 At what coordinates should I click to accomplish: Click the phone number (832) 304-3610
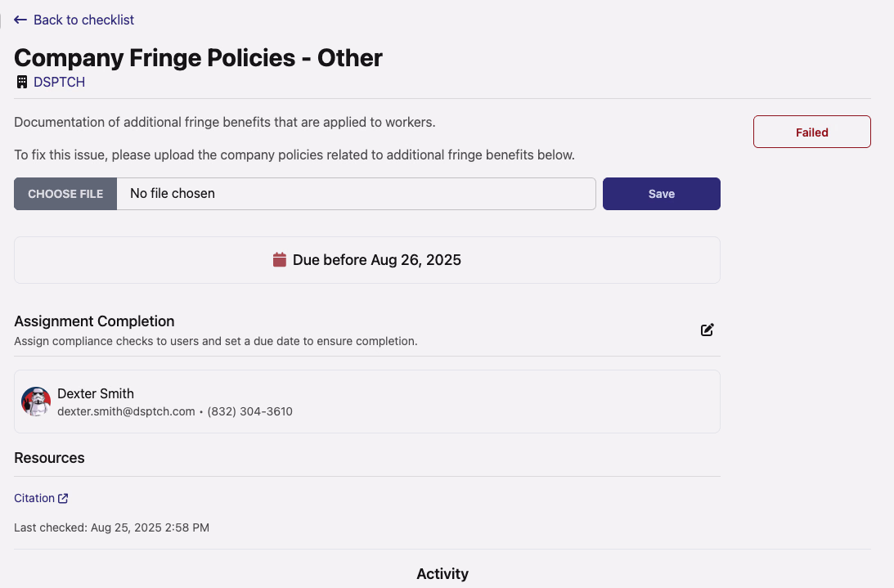(x=249, y=412)
